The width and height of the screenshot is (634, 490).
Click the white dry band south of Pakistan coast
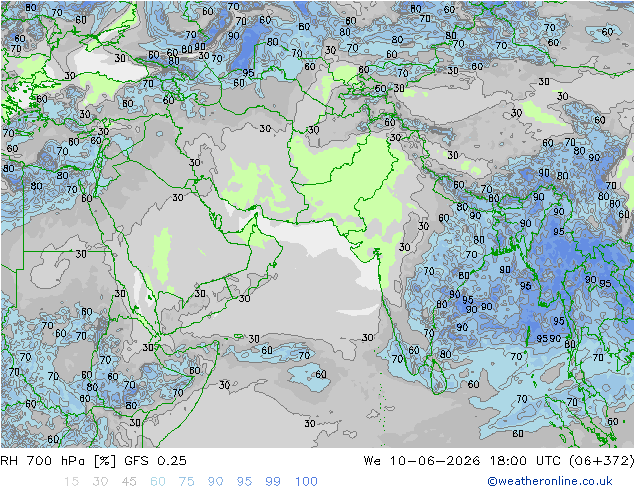point(307,234)
